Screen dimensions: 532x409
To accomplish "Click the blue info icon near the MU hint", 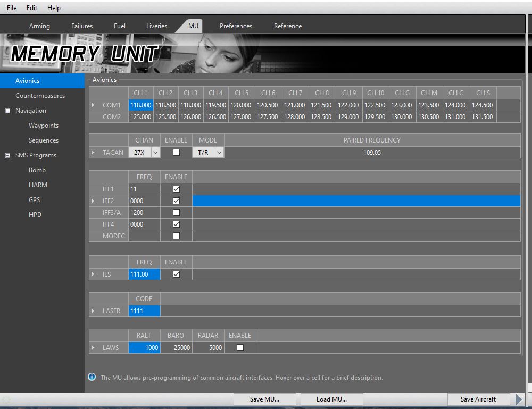I will (x=92, y=377).
